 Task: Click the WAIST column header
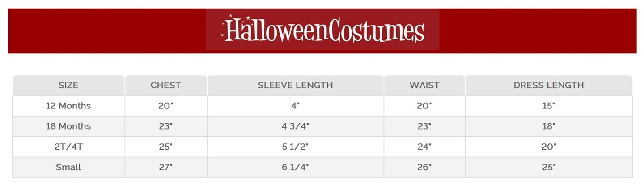pyautogui.click(x=424, y=85)
